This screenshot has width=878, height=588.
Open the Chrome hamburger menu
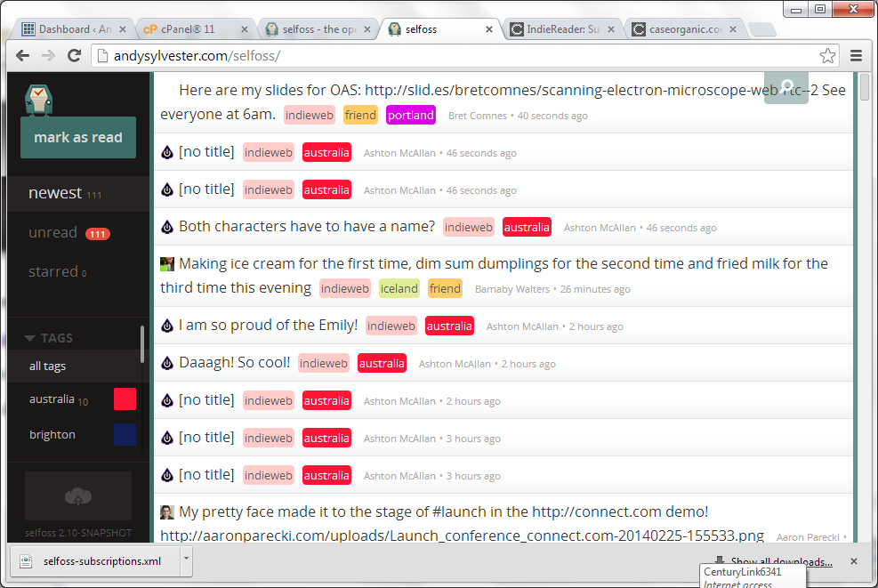tap(856, 55)
